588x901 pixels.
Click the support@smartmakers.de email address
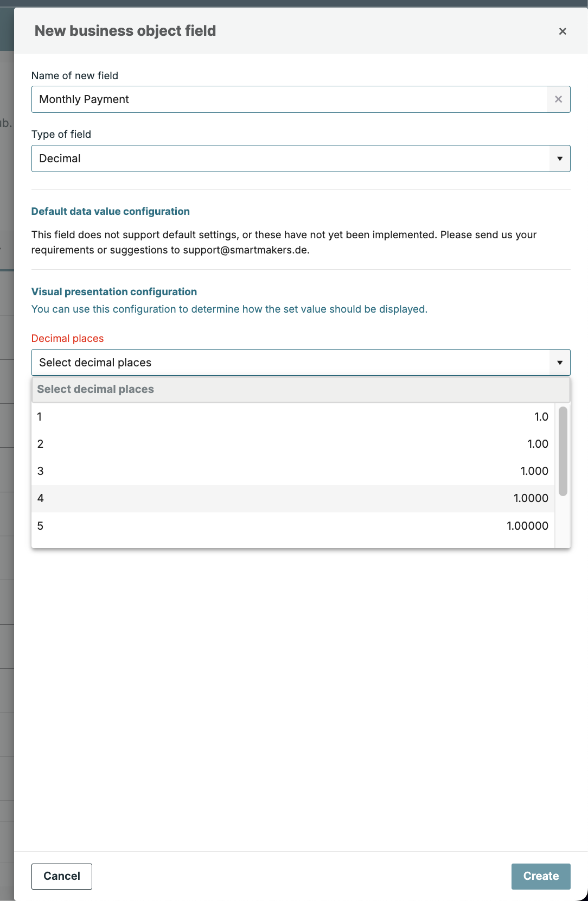[x=245, y=250]
